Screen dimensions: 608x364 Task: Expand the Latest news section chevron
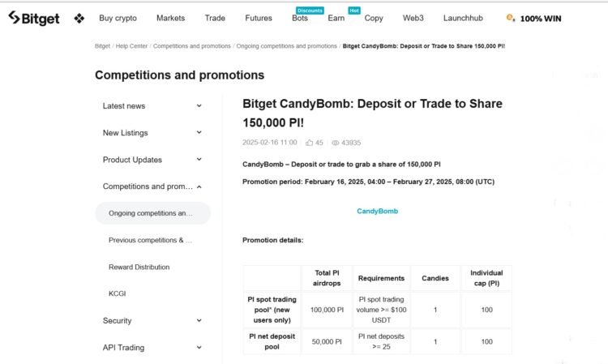click(199, 106)
